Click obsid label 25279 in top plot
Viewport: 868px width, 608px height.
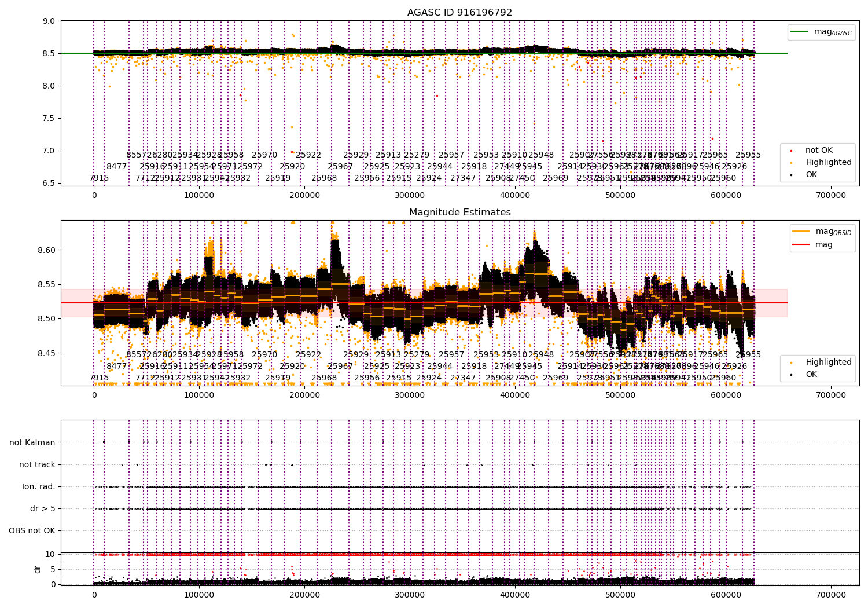coord(417,155)
